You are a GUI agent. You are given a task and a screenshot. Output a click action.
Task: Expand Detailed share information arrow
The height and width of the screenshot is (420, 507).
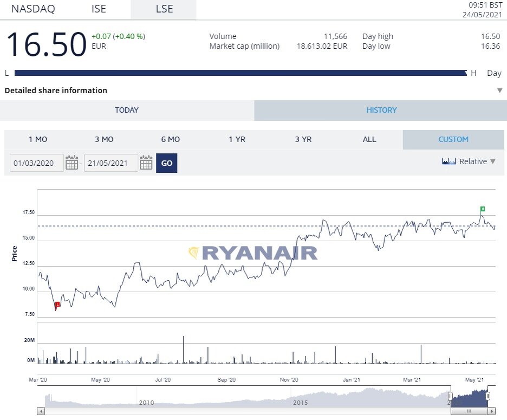point(499,91)
